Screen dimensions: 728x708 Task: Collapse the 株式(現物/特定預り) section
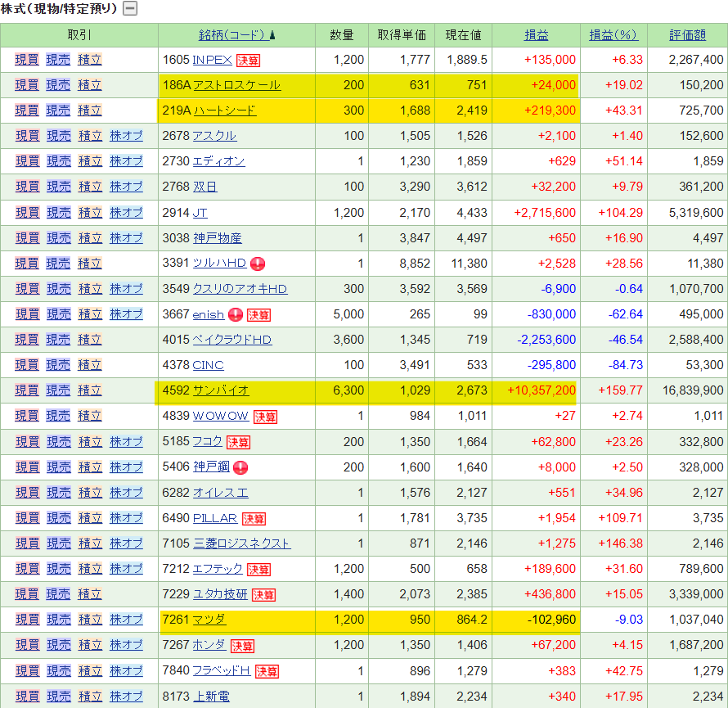pyautogui.click(x=130, y=8)
